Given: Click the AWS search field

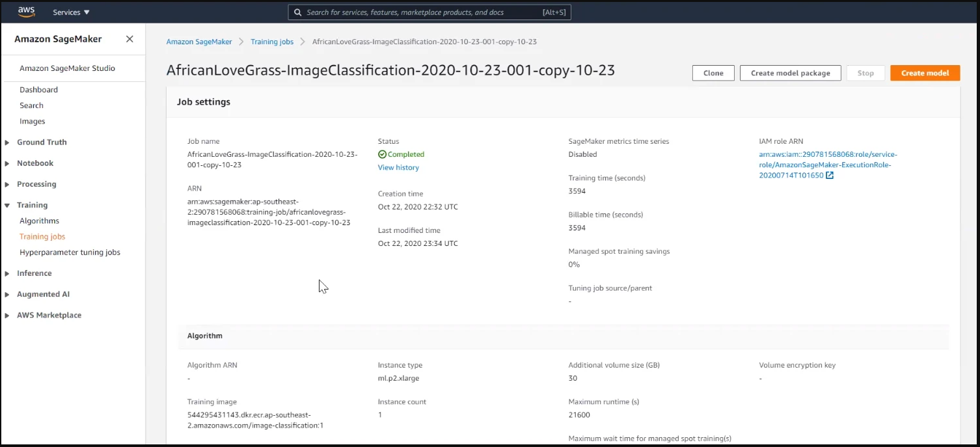Looking at the screenshot, I should point(429,12).
